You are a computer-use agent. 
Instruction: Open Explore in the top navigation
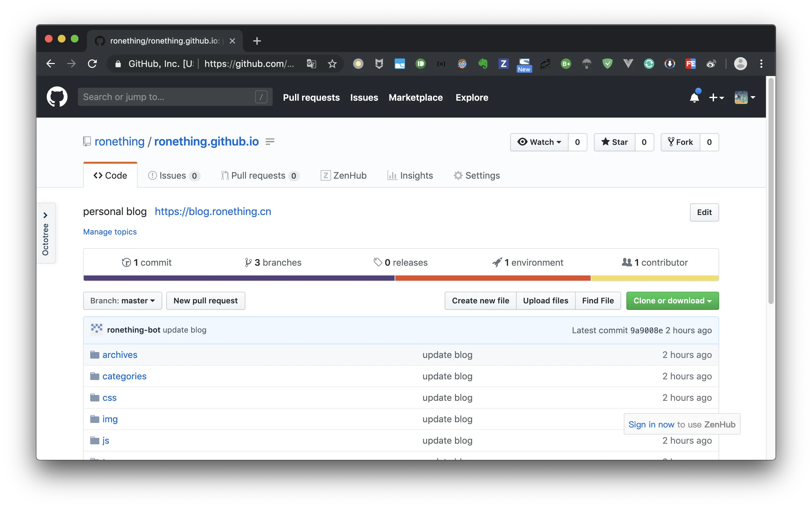click(472, 97)
